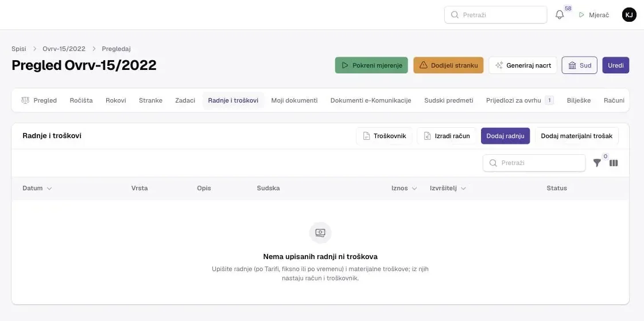This screenshot has width=644, height=321.
Task: Click the Vrsta column header
Action: click(x=139, y=188)
